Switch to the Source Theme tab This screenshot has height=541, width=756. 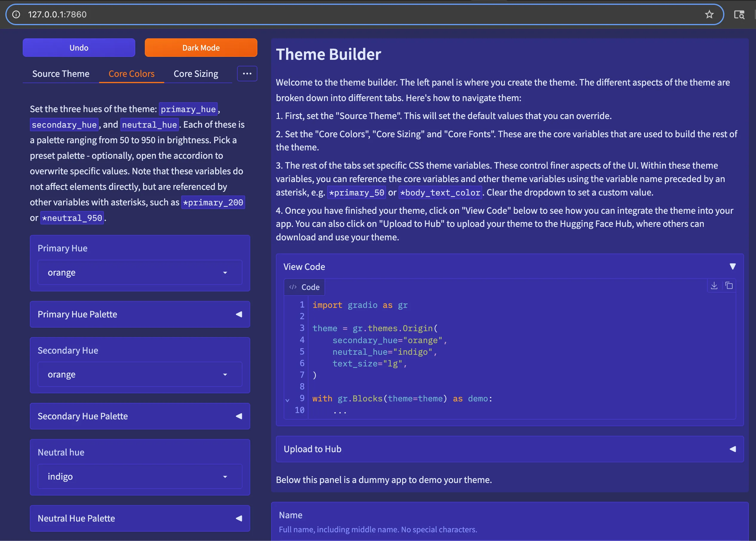click(61, 74)
